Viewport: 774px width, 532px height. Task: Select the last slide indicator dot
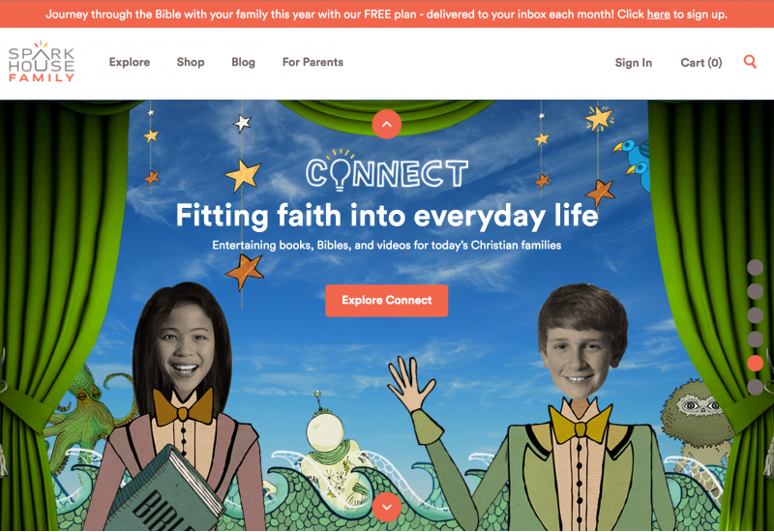(756, 387)
